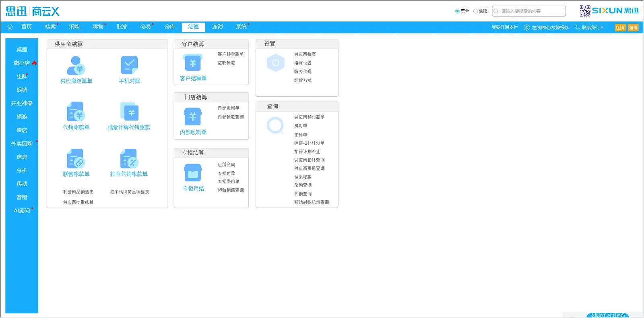Open 客户结算单 icon
The width and height of the screenshot is (644, 318).
point(193,63)
